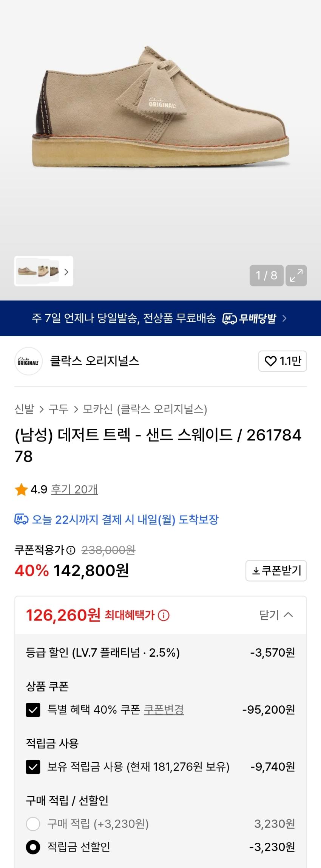Expand thumbnail list with arrow
This screenshot has height=868, width=321.
tap(66, 272)
